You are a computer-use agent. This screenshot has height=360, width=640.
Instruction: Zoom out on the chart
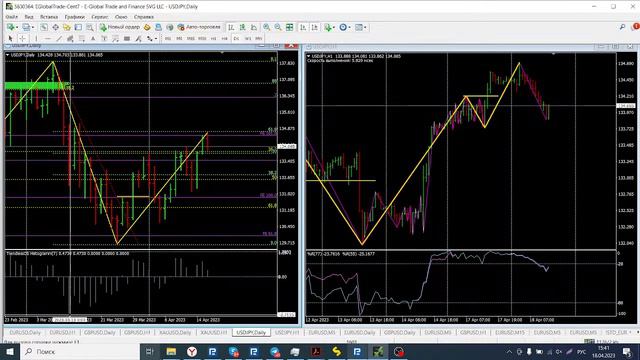point(278,27)
